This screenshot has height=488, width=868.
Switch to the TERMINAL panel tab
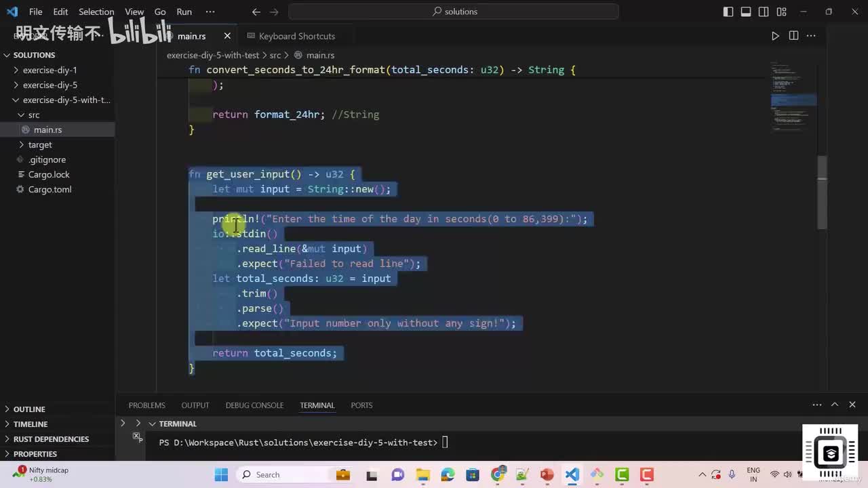317,405
